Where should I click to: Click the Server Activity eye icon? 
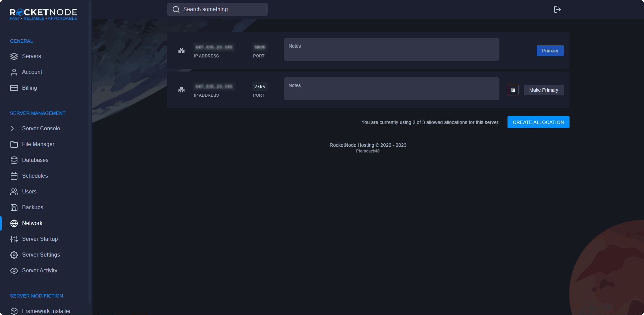[x=14, y=271]
